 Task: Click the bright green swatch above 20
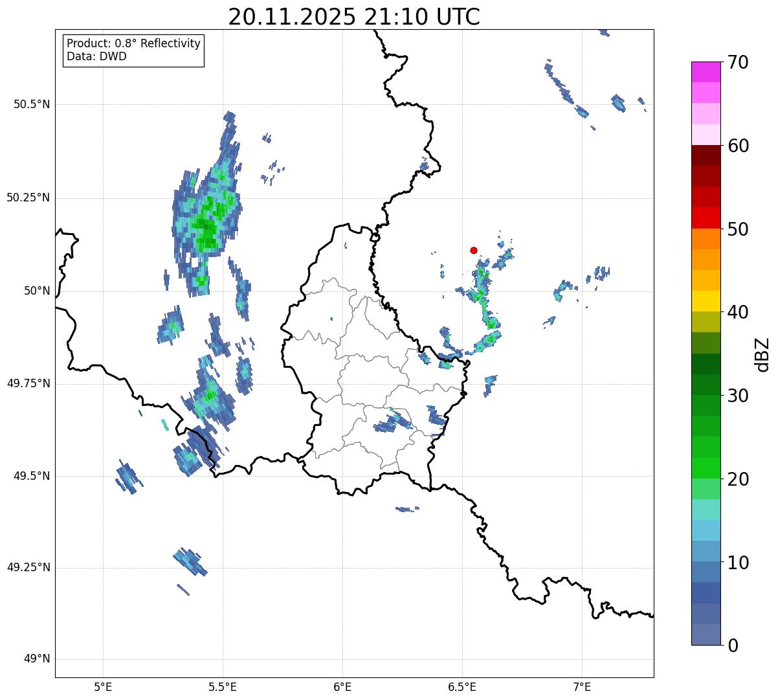706,468
